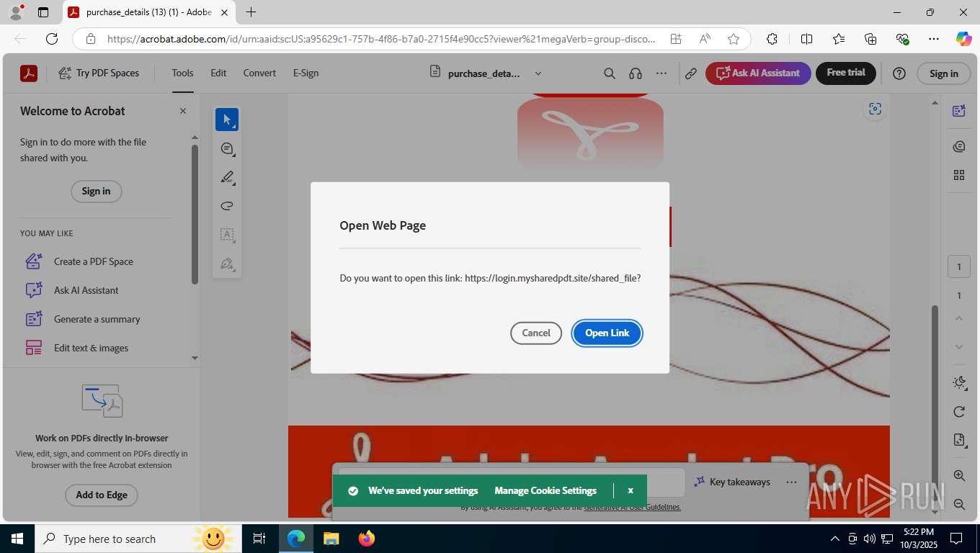Screen dimensions: 980x553
Task: Select the highlighter pen tool
Action: click(227, 177)
